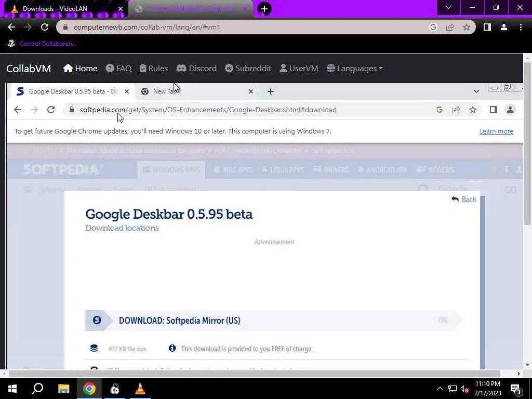Close the New Tab in VM browser
This screenshot has width=532, height=399.
251,91
